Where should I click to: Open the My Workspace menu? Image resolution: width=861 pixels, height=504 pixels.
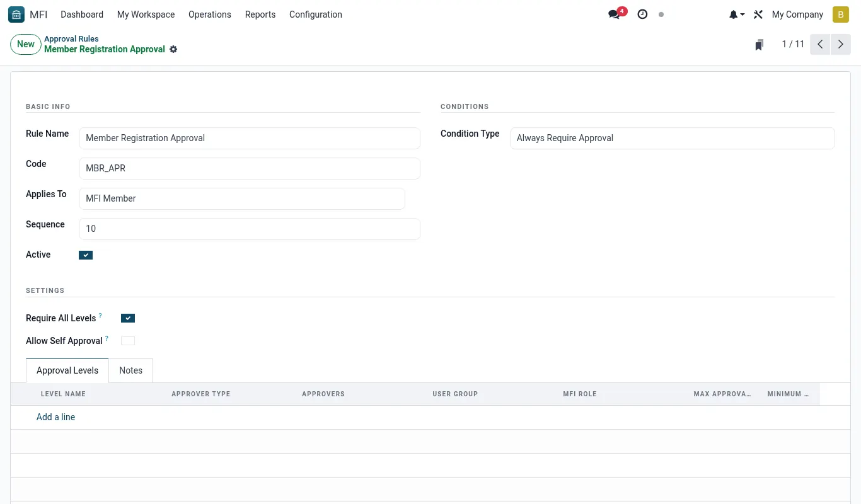pos(146,14)
